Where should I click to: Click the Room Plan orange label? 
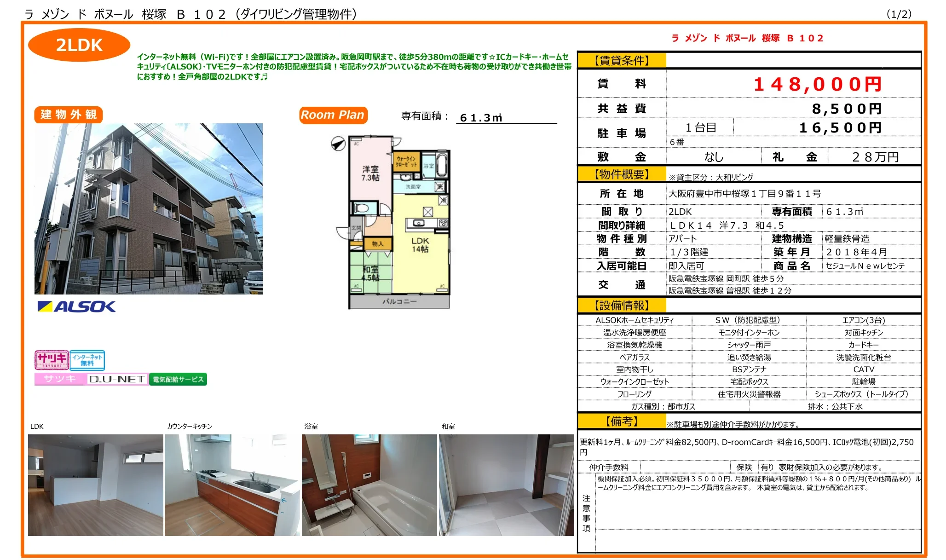click(333, 115)
